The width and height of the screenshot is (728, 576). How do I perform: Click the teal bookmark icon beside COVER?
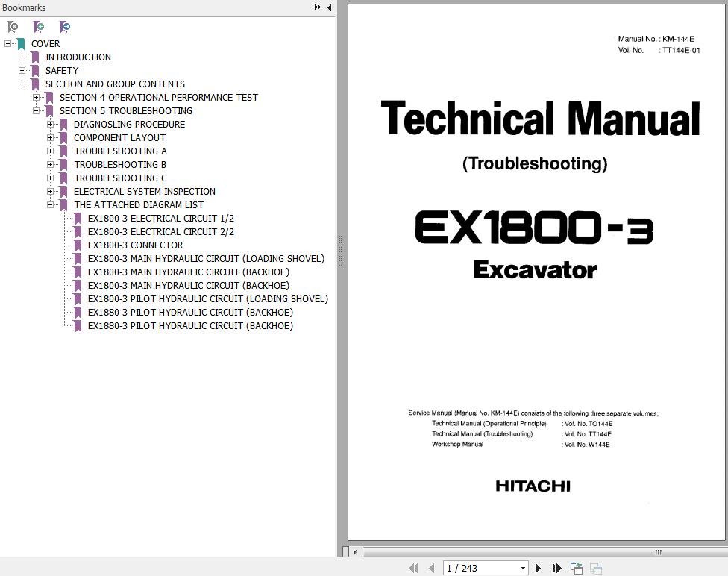click(x=21, y=44)
